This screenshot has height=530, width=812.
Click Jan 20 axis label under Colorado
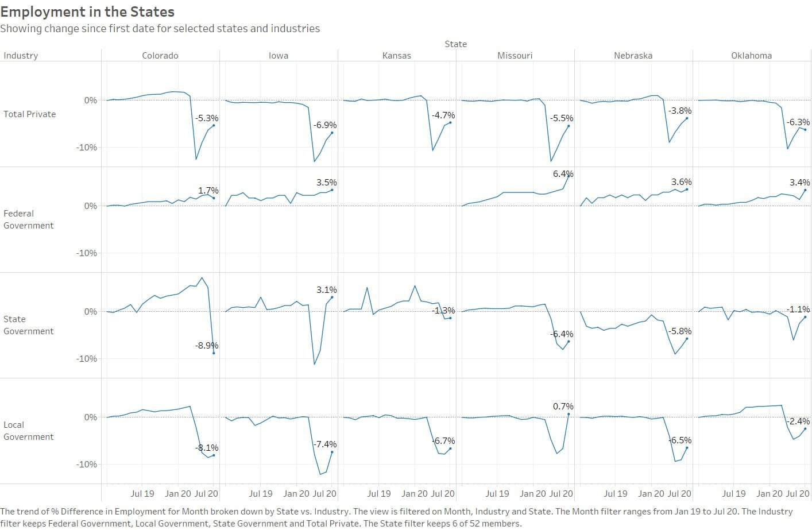(x=178, y=493)
